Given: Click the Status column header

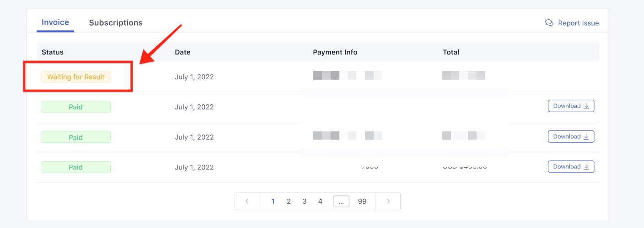Looking at the screenshot, I should tap(53, 52).
